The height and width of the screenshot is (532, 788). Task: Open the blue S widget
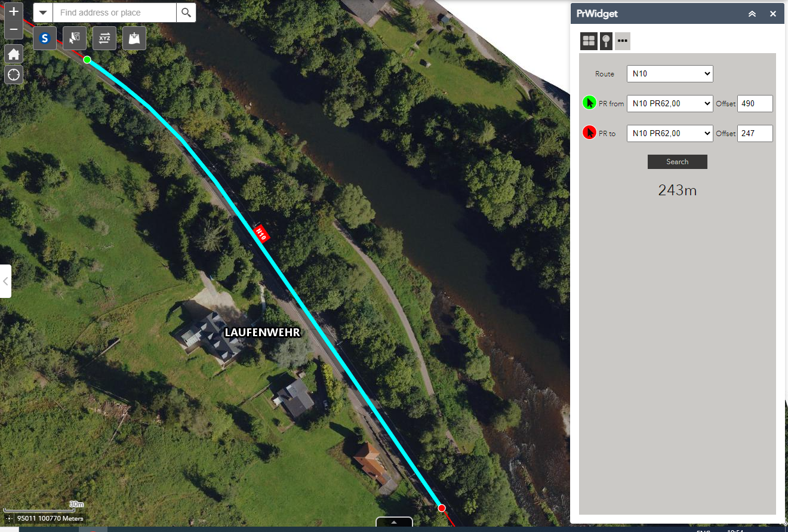[x=45, y=38]
